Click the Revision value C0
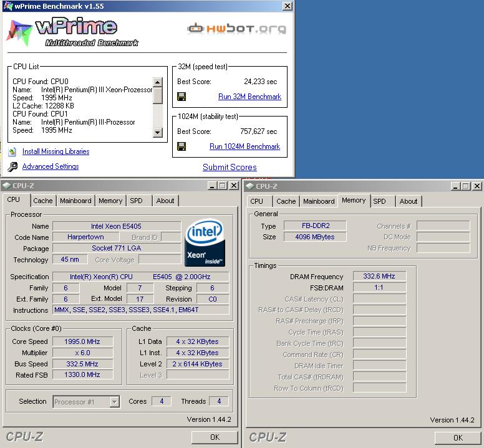The image size is (484, 448). pyautogui.click(x=213, y=299)
